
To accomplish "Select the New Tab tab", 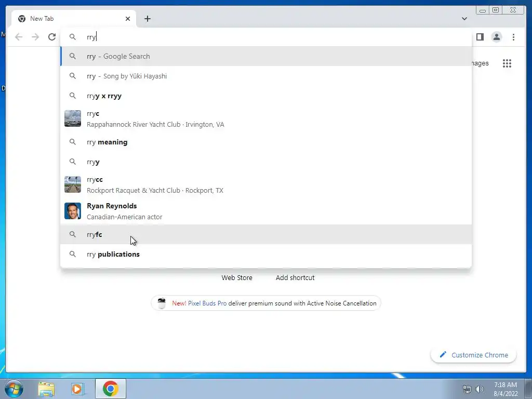I will pos(74,19).
